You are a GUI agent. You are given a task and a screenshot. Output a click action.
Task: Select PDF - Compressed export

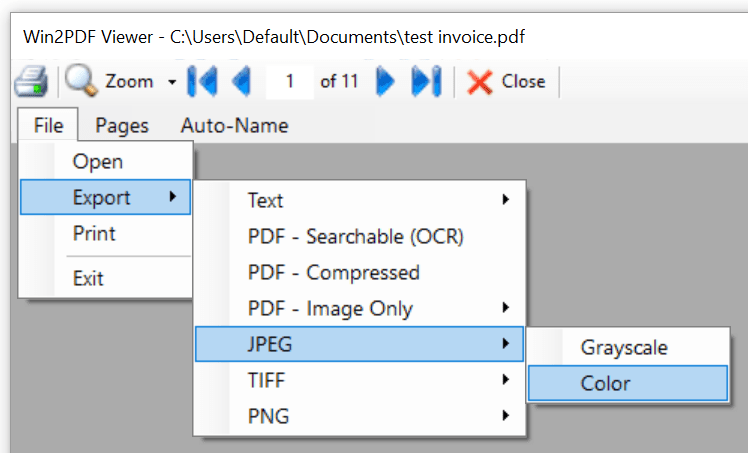(x=360, y=272)
